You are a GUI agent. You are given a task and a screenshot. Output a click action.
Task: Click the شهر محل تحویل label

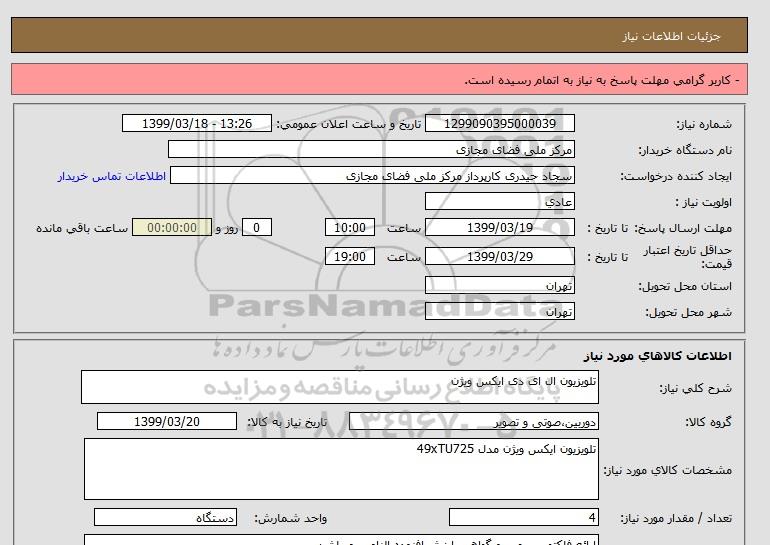688,312
